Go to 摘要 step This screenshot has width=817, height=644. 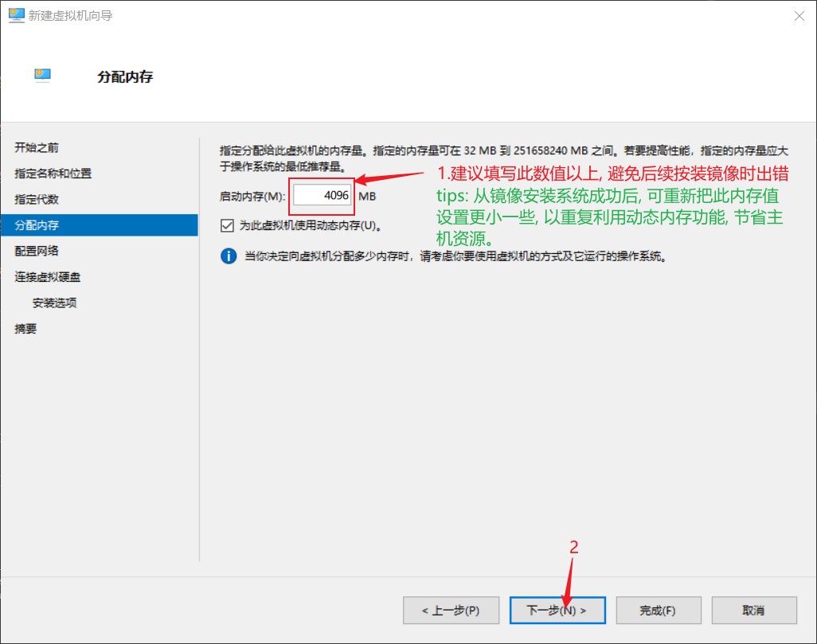point(25,328)
